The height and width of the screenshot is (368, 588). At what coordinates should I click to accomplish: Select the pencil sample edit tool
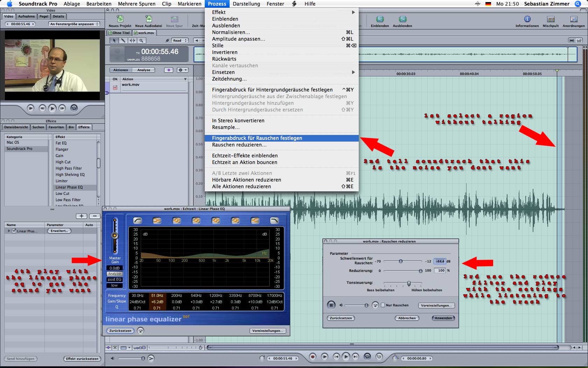pyautogui.click(x=123, y=41)
